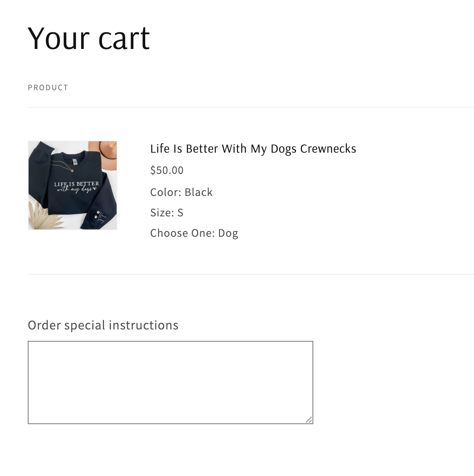The width and height of the screenshot is (474, 476).
Task: Click the divider line below the cart item
Action: [x=250, y=274]
